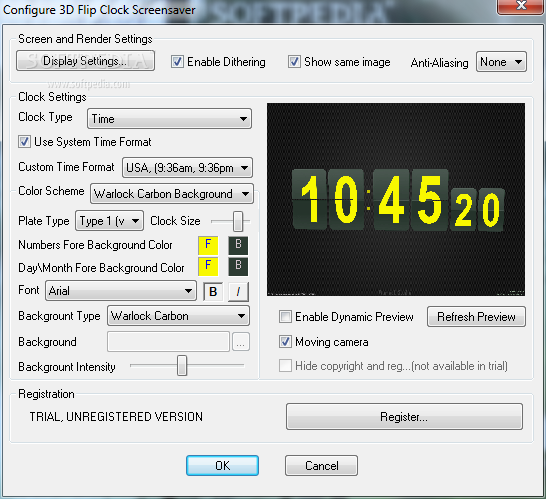Open the Color Scheme dropdown

point(172,194)
